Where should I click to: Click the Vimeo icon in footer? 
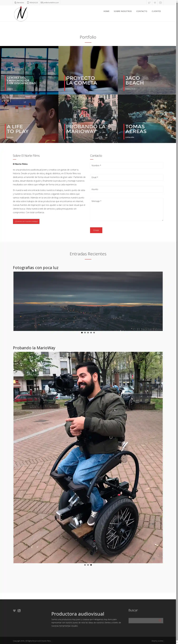[15, 611]
